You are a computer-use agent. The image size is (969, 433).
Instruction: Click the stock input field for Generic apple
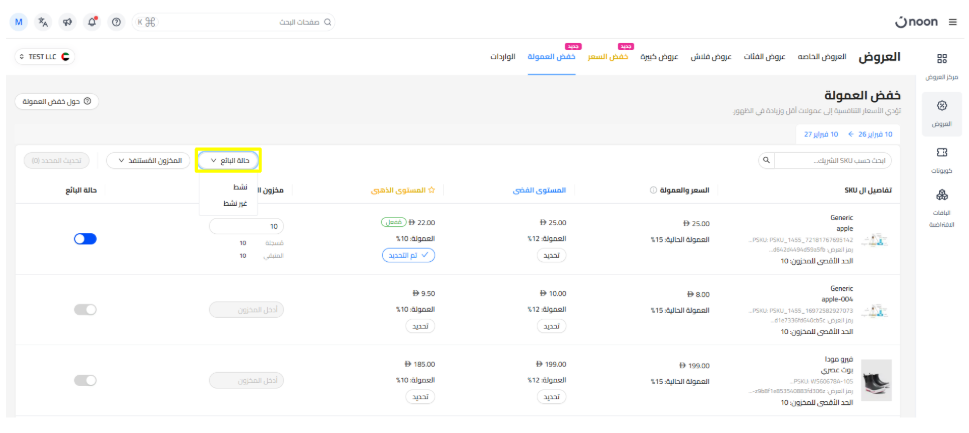247,227
